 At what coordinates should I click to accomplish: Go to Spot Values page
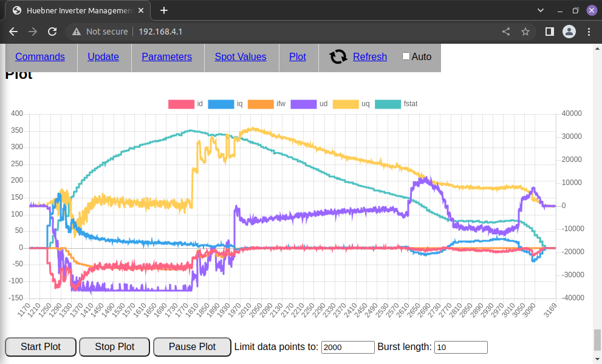point(241,57)
